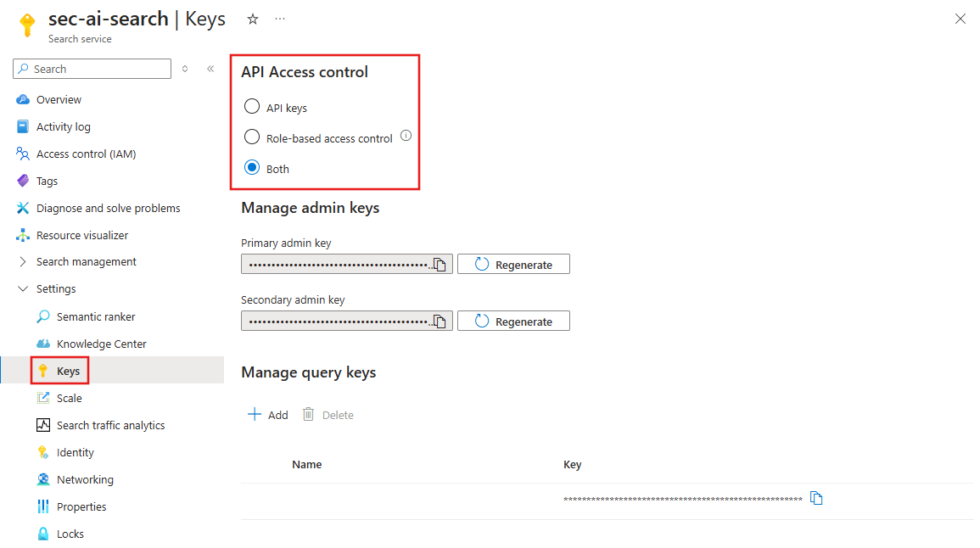Open Tags page

click(47, 182)
